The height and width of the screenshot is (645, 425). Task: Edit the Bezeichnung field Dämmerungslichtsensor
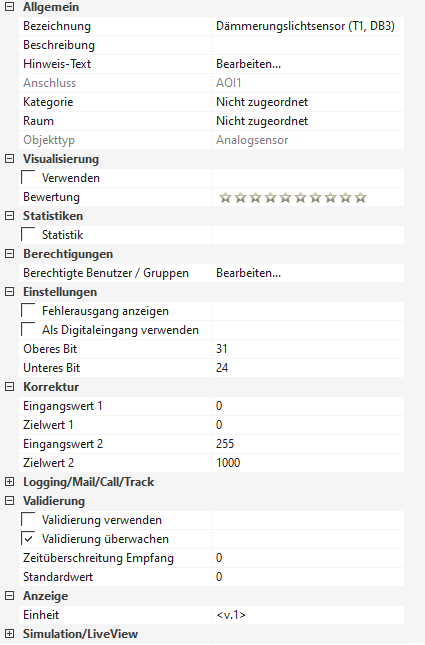(308, 26)
